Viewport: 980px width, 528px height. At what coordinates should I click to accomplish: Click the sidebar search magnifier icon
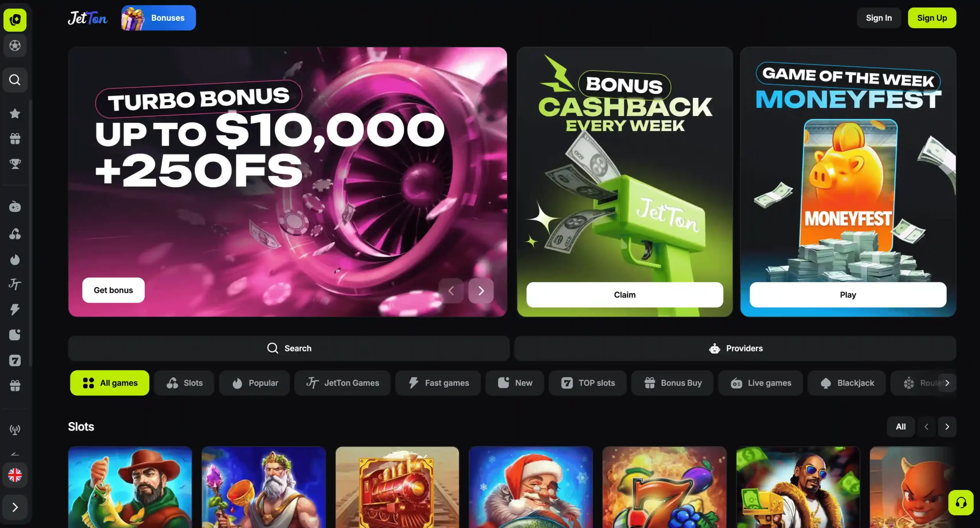point(15,80)
